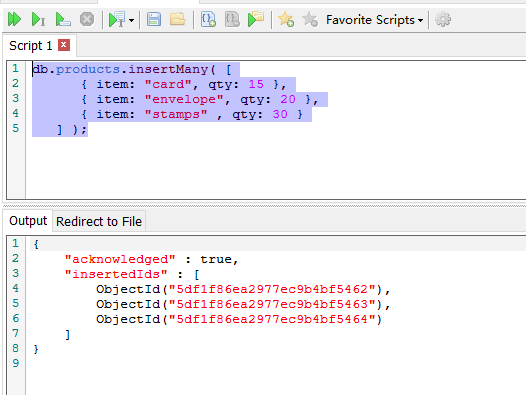Click the 'true' value in the output

coord(216,259)
